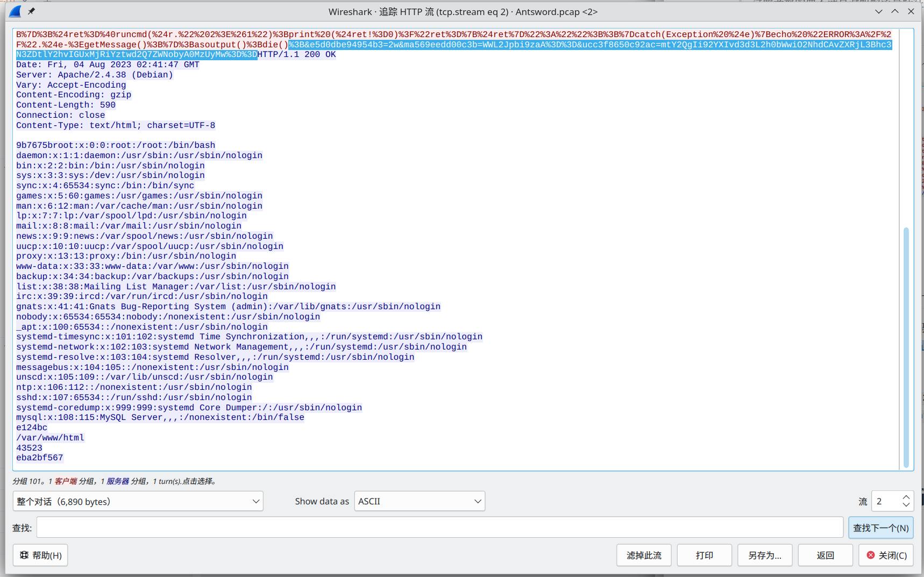Click the root:x:0:0 passwd entry line

point(116,145)
